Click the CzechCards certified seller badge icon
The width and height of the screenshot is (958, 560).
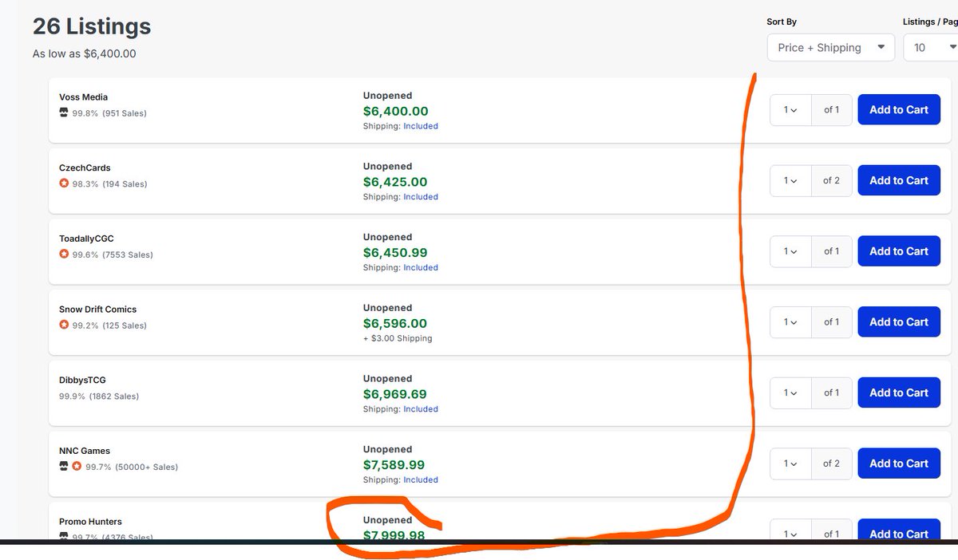(x=64, y=183)
